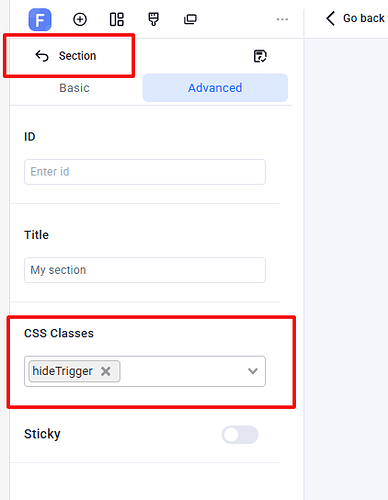Switch to the Advanced tab
This screenshot has height=500, width=388.
pyautogui.click(x=215, y=88)
